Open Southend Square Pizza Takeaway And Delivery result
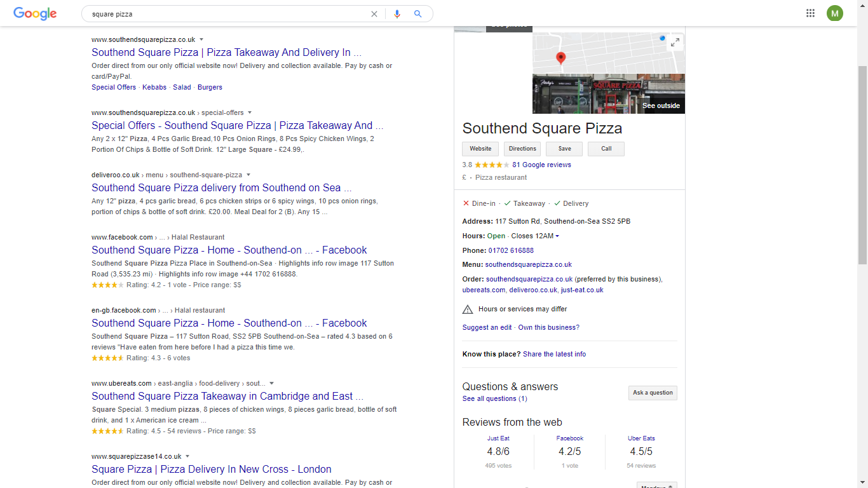Image resolution: width=868 pixels, height=488 pixels. (x=226, y=53)
